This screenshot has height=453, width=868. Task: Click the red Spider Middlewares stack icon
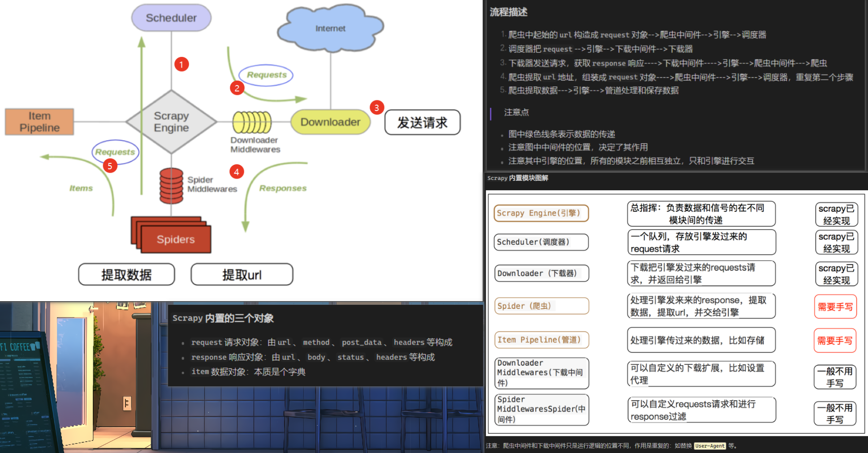point(171,186)
